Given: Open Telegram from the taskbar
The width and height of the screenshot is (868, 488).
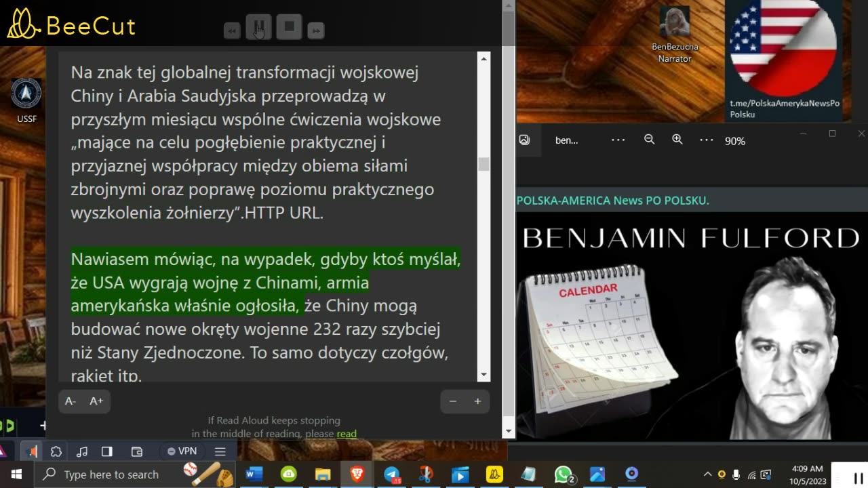Looking at the screenshot, I should (x=392, y=474).
